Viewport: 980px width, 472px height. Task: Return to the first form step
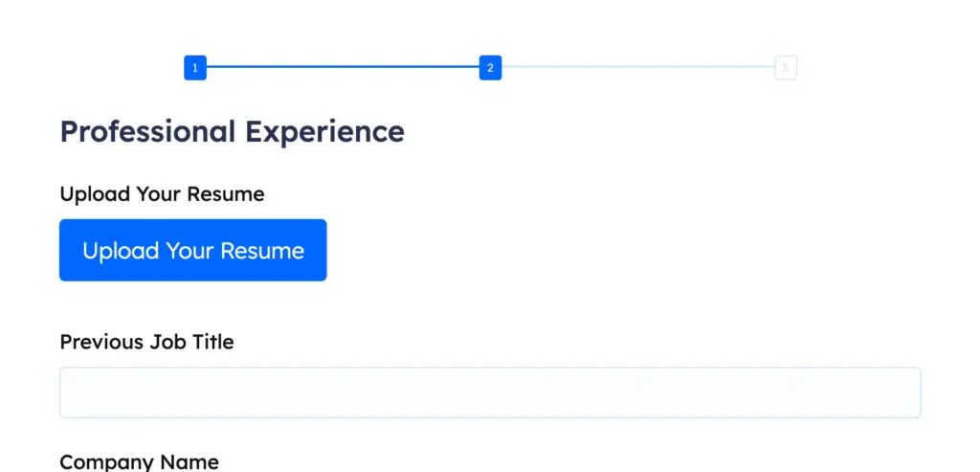point(195,68)
